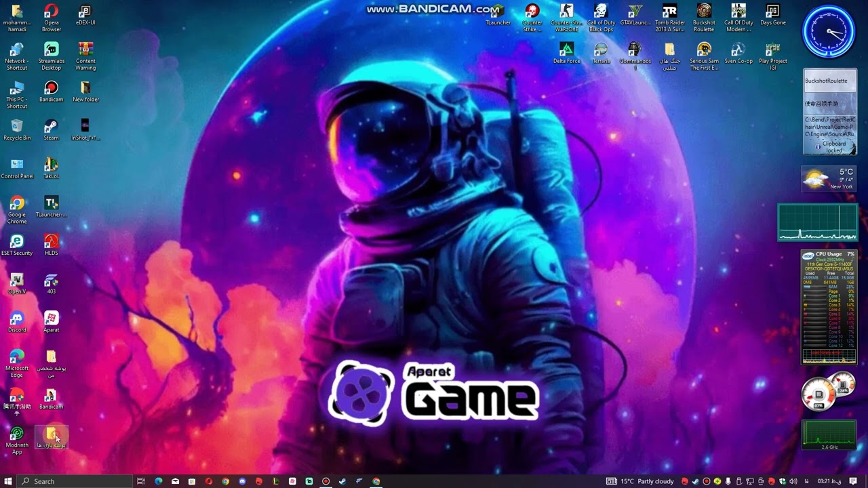Select the InShot desktop file icon

(x=85, y=129)
